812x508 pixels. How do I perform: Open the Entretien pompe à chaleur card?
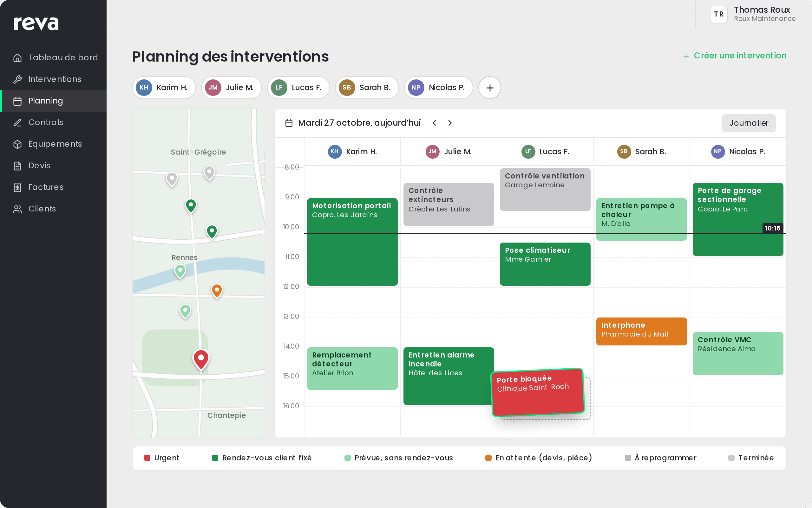tap(642, 219)
